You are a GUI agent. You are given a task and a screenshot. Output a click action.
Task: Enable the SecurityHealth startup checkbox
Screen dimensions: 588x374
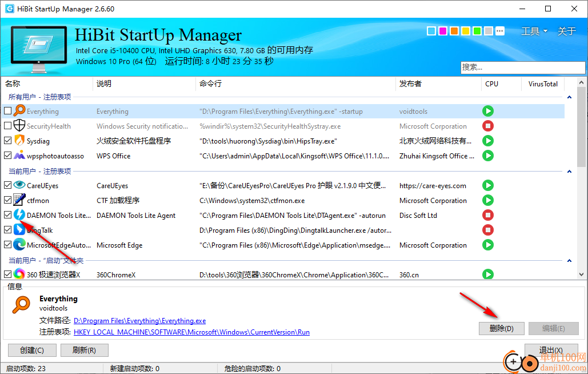pyautogui.click(x=7, y=126)
